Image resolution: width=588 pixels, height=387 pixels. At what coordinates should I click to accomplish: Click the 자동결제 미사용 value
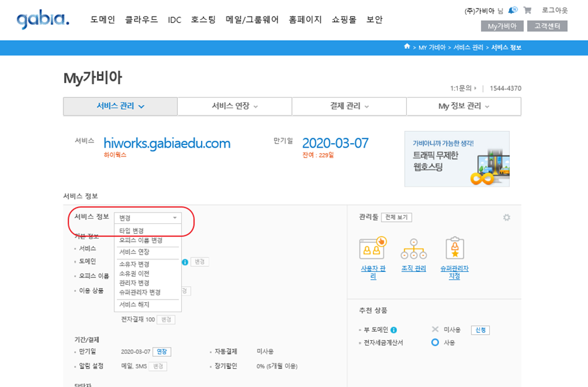point(265,352)
